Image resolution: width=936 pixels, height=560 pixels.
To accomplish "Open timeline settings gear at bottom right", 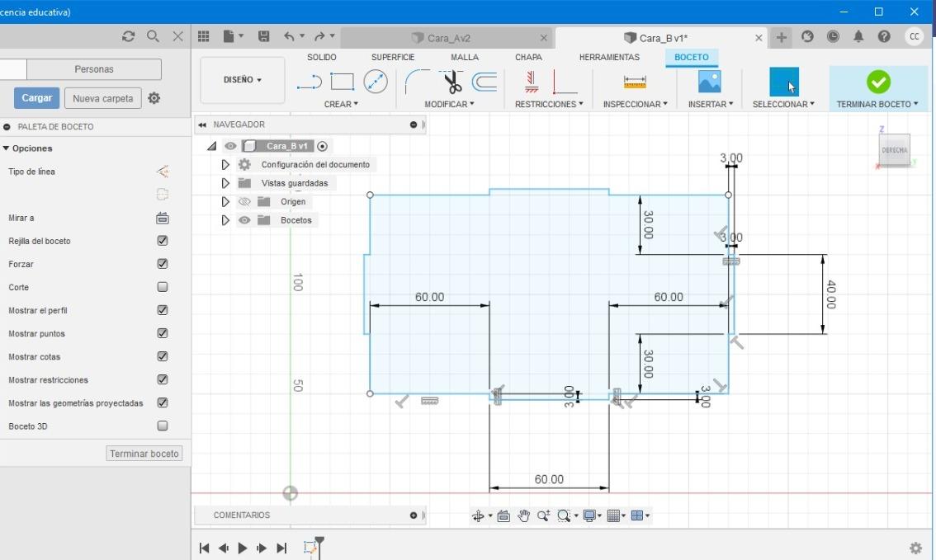I will [x=915, y=548].
